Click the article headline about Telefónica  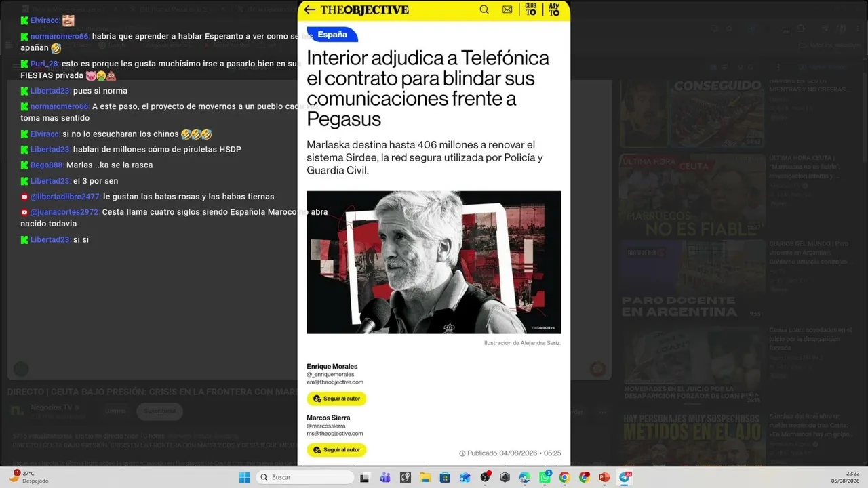[428, 88]
